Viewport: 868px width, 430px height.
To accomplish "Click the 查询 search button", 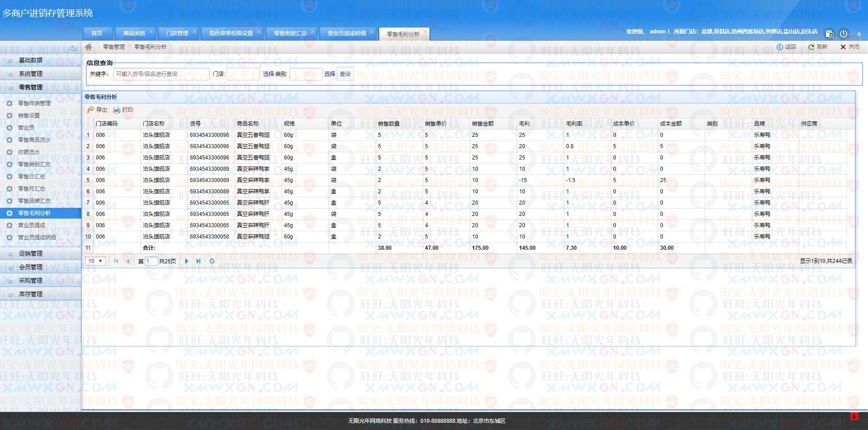I will tap(345, 74).
